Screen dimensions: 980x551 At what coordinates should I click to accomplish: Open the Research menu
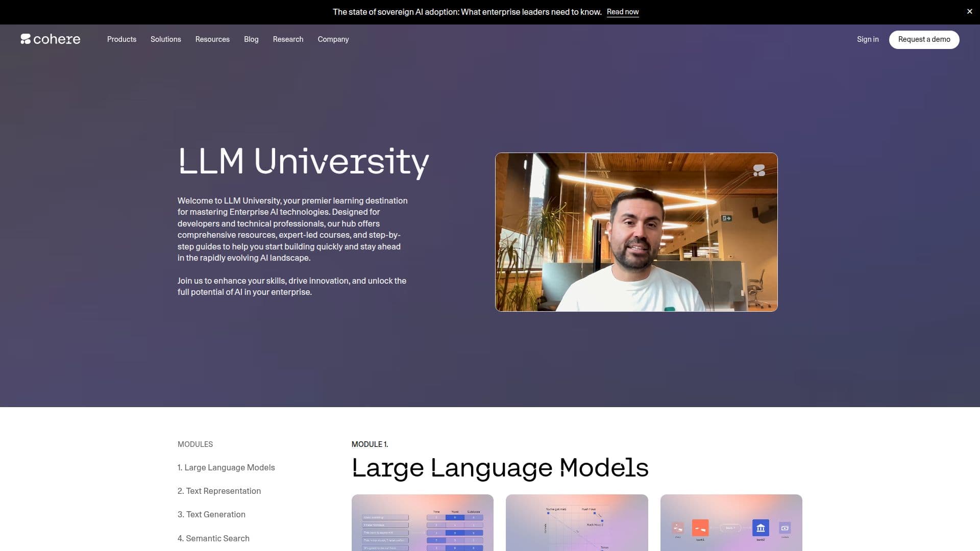(x=288, y=39)
